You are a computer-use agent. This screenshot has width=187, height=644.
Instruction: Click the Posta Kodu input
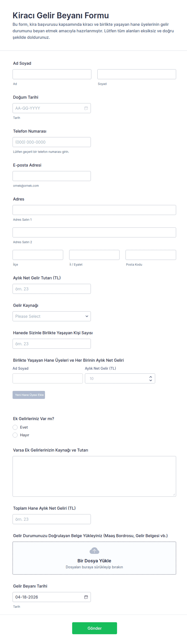[151, 255]
